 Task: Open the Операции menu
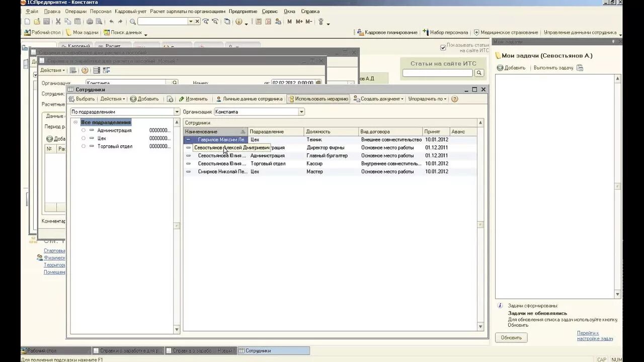[x=75, y=11]
